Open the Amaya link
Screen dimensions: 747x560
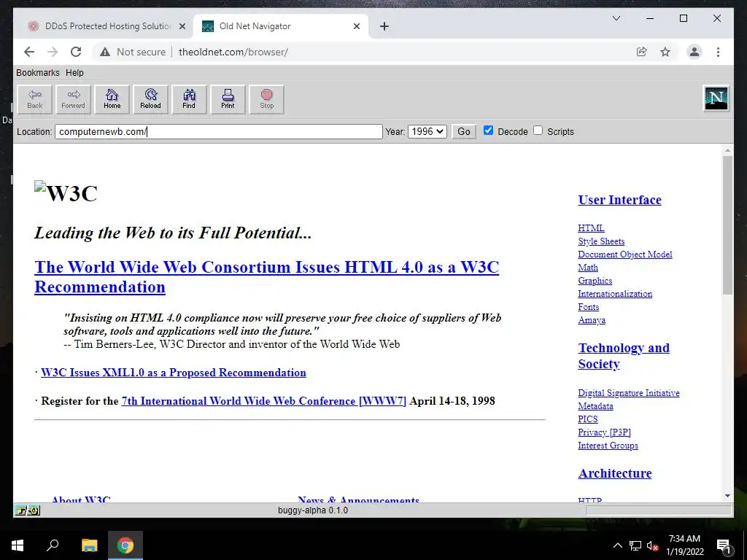[x=592, y=320]
